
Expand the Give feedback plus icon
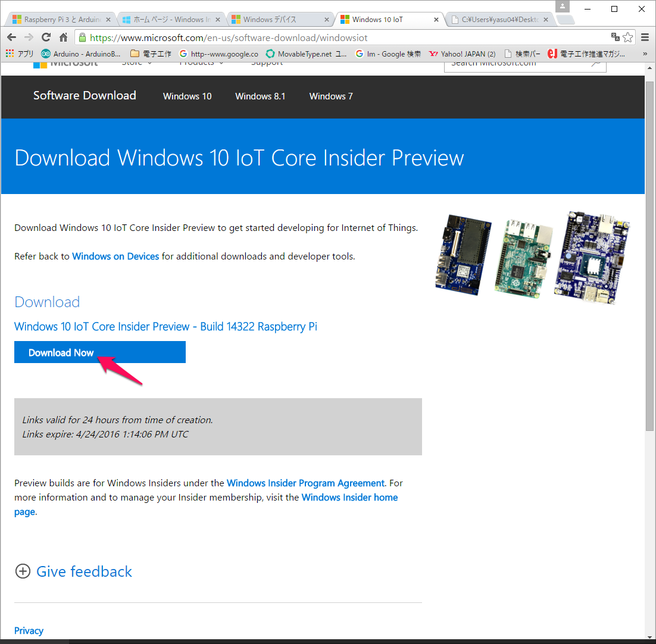23,571
